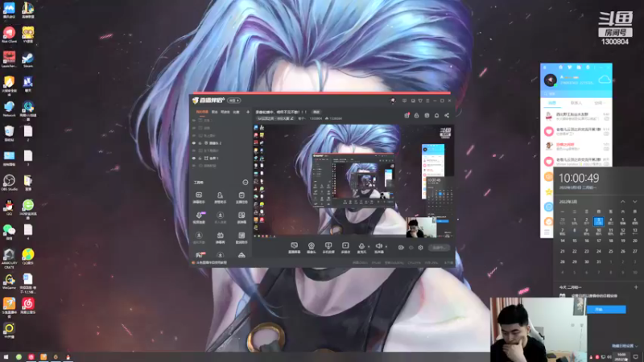Toggle visibility of third source in list

coord(194,135)
